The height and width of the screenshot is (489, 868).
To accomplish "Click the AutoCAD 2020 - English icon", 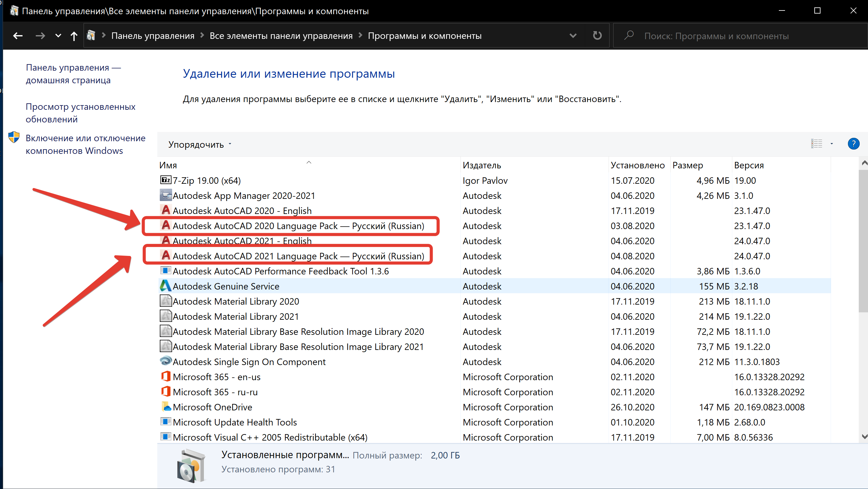I will [x=165, y=210].
